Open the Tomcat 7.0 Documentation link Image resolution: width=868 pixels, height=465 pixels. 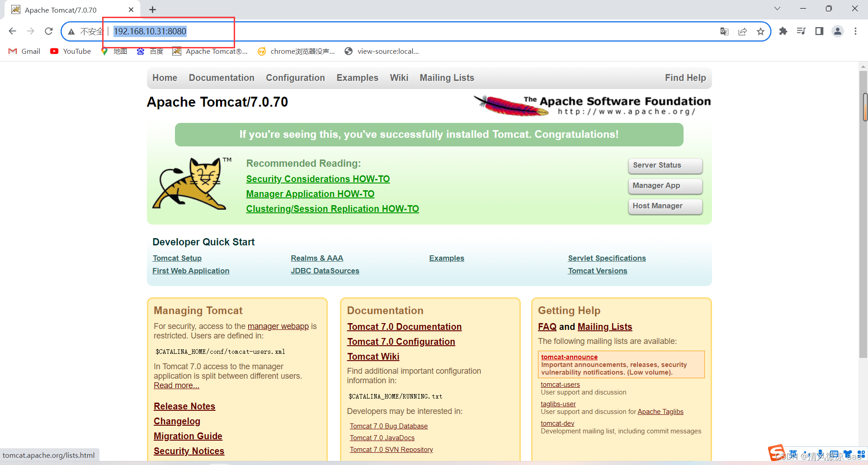(405, 327)
